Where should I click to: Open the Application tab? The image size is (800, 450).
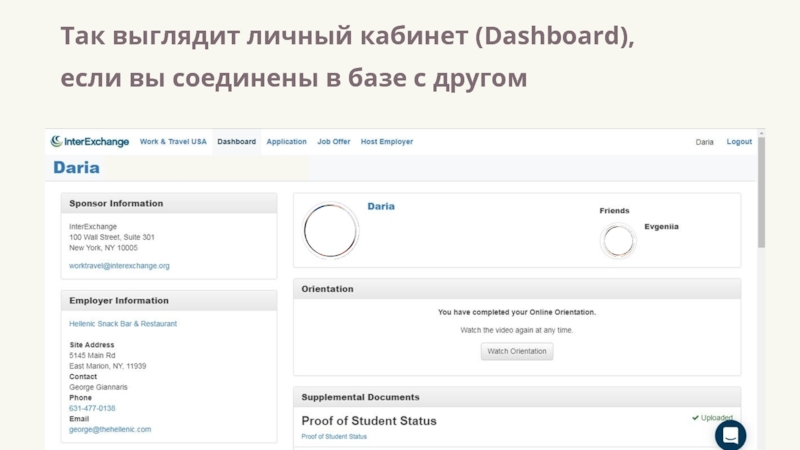286,142
